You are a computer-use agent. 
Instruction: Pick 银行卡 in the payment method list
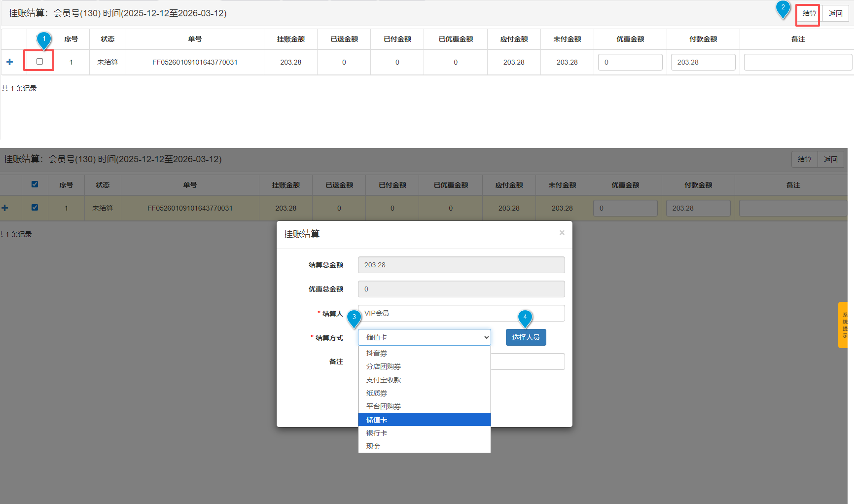(x=377, y=433)
